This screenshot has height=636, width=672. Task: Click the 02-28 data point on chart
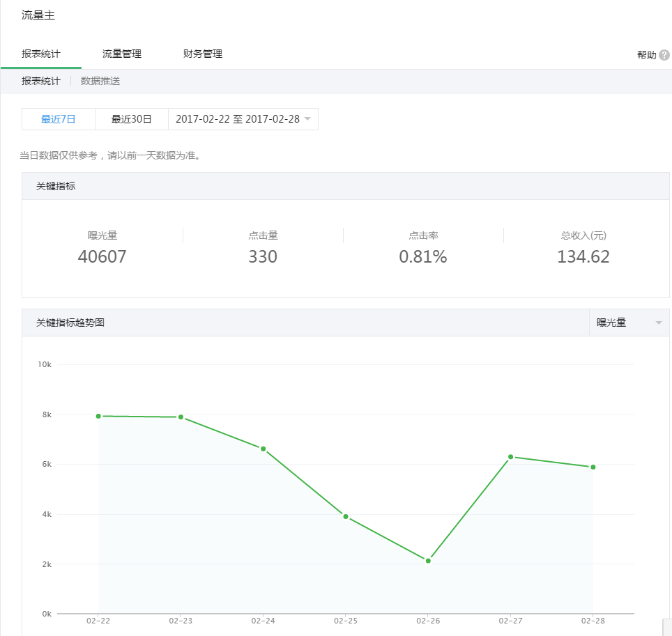(593, 467)
